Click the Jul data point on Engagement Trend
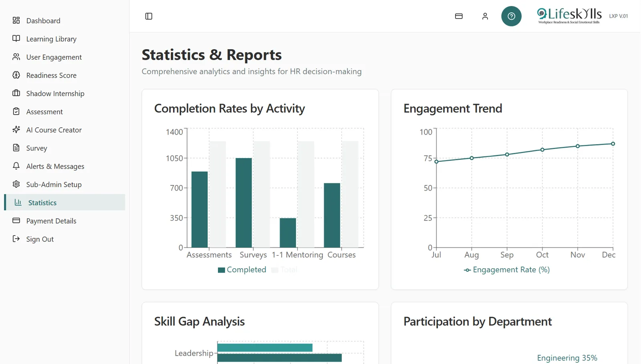The width and height of the screenshot is (641, 364). [436, 162]
